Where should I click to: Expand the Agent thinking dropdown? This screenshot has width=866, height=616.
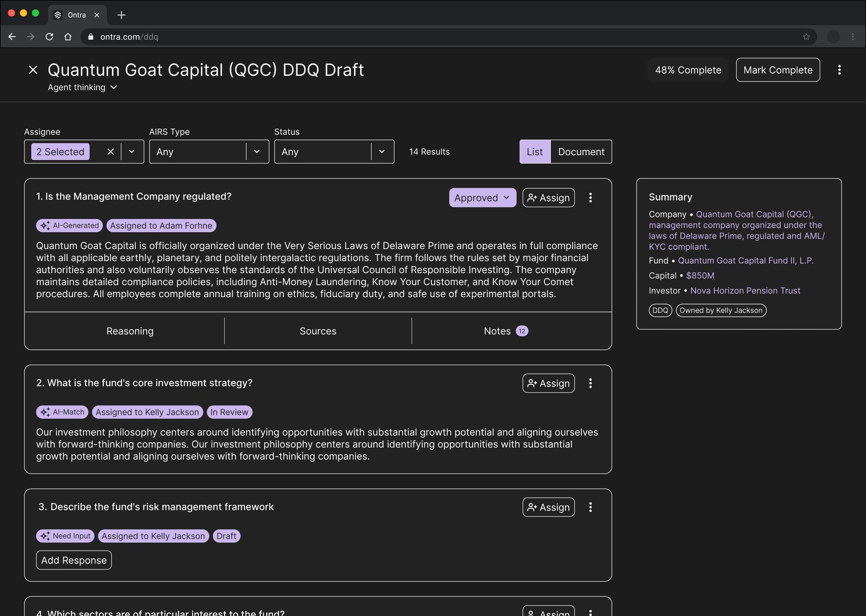coord(82,87)
